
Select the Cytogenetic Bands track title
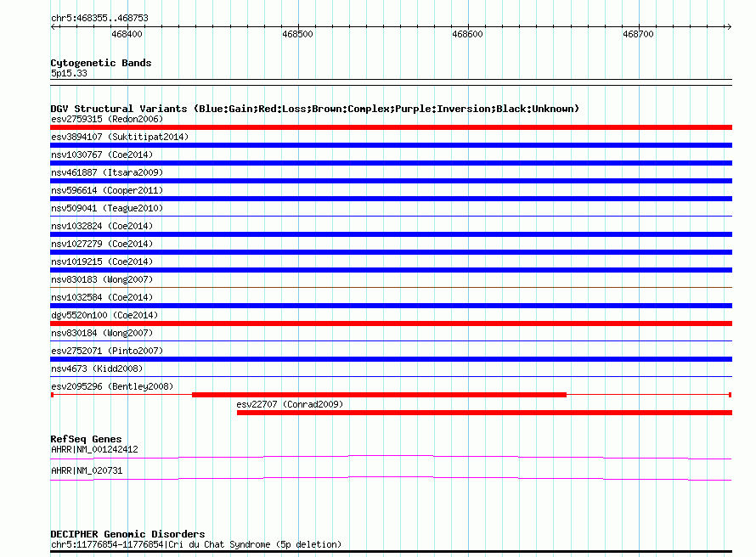point(101,63)
